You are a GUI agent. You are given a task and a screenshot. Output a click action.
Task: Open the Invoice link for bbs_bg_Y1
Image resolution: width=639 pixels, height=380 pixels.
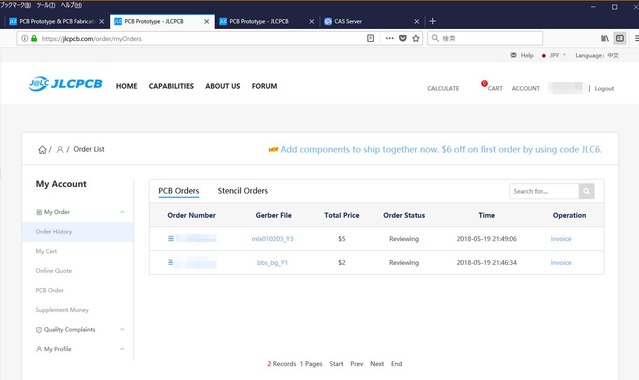click(561, 263)
